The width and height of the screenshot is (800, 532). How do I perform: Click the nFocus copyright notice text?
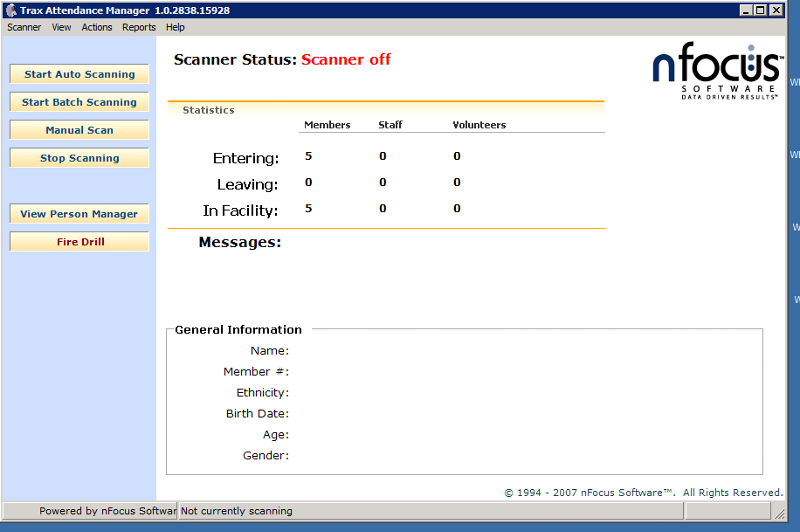[x=643, y=493]
